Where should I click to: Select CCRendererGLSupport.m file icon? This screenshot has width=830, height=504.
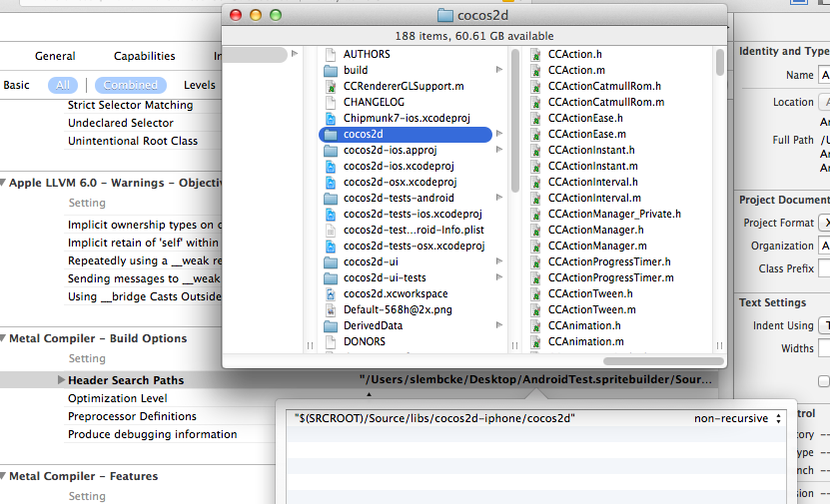coord(331,86)
